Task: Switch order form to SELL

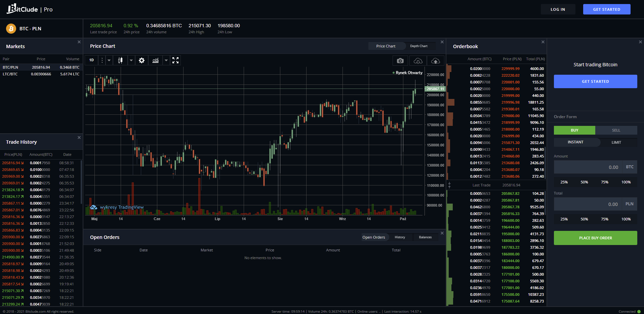Action: (616, 130)
